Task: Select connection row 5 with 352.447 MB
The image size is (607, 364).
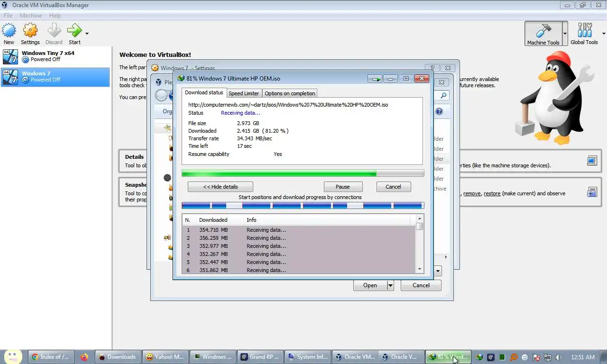Action: coord(299,262)
